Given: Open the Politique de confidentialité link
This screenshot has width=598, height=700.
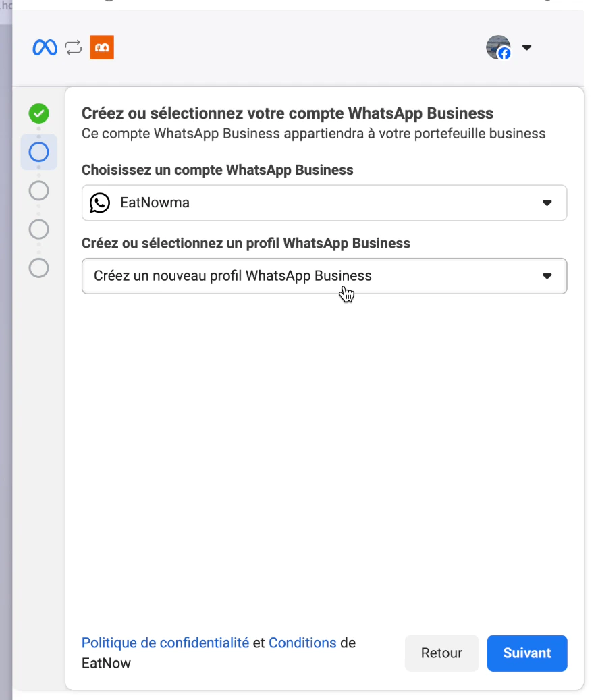Looking at the screenshot, I should [165, 643].
